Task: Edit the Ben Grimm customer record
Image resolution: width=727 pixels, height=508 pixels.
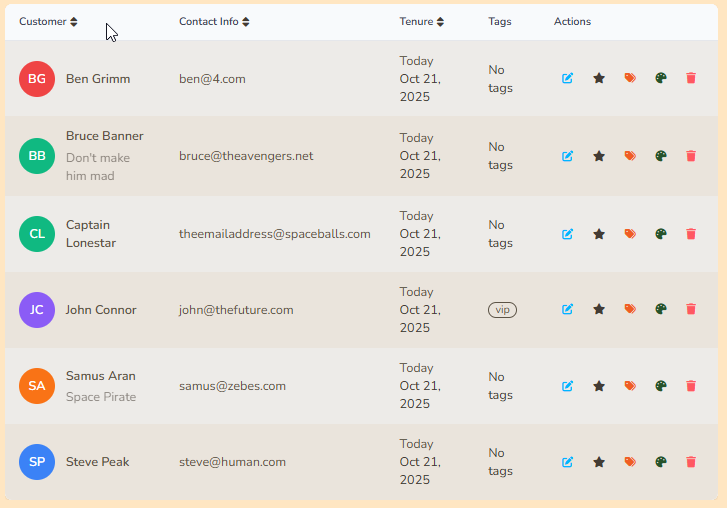Action: pyautogui.click(x=568, y=78)
